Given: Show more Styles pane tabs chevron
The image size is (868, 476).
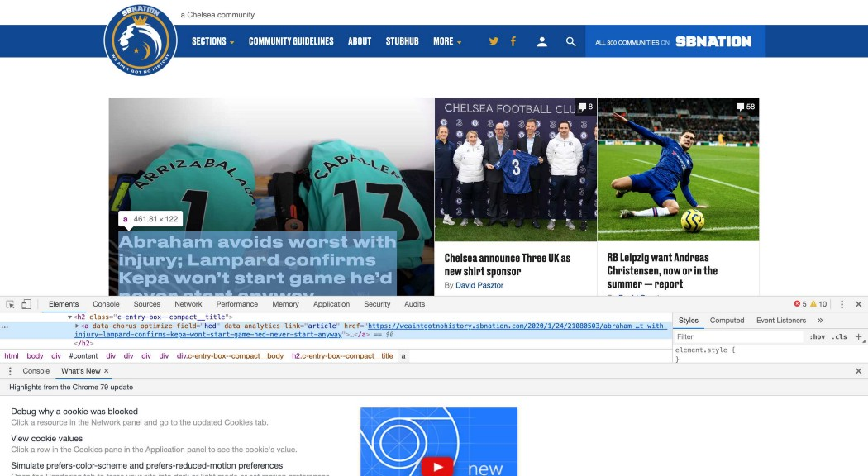Looking at the screenshot, I should pyautogui.click(x=820, y=321).
